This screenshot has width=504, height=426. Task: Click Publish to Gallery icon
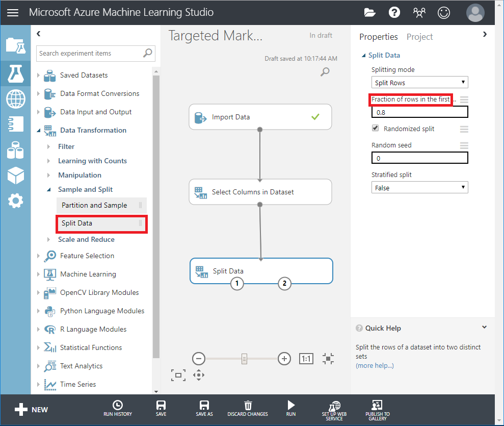(x=377, y=405)
